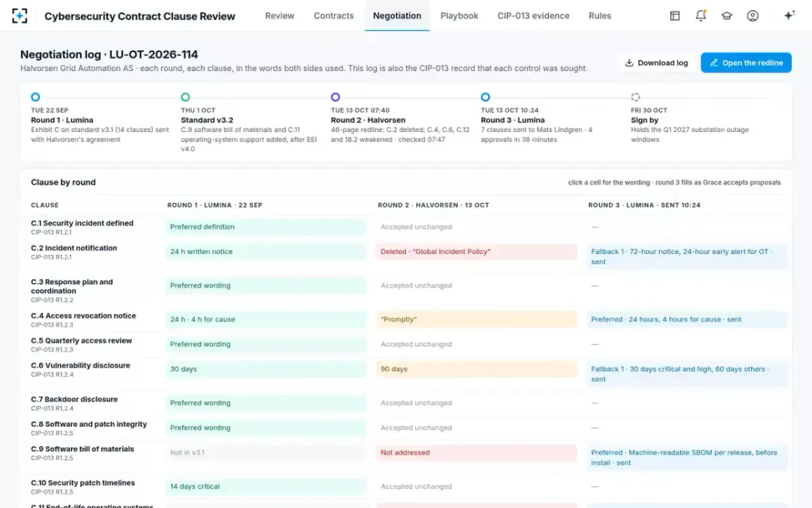Open C.4 round 3 'Preferred · 24 hours' cell
The image size is (812, 508).
[687, 320]
